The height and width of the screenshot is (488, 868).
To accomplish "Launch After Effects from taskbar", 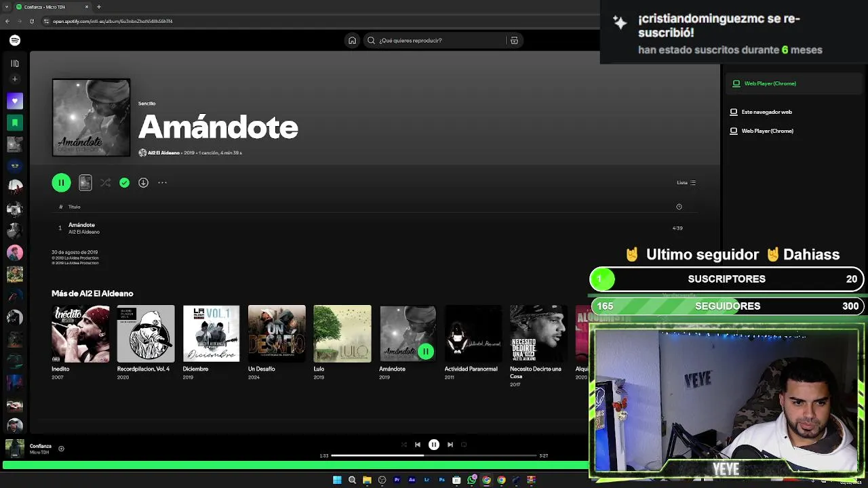I will point(412,480).
